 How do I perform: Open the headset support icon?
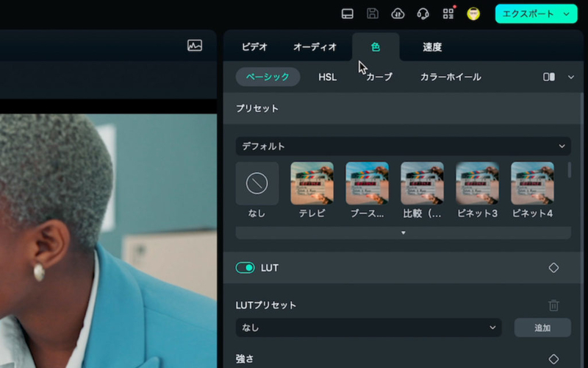pos(423,14)
